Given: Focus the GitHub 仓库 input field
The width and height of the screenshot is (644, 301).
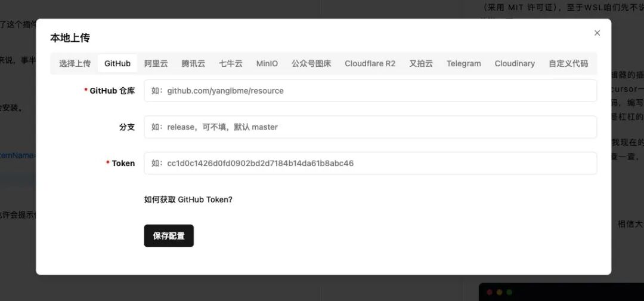Looking at the screenshot, I should click(370, 90).
